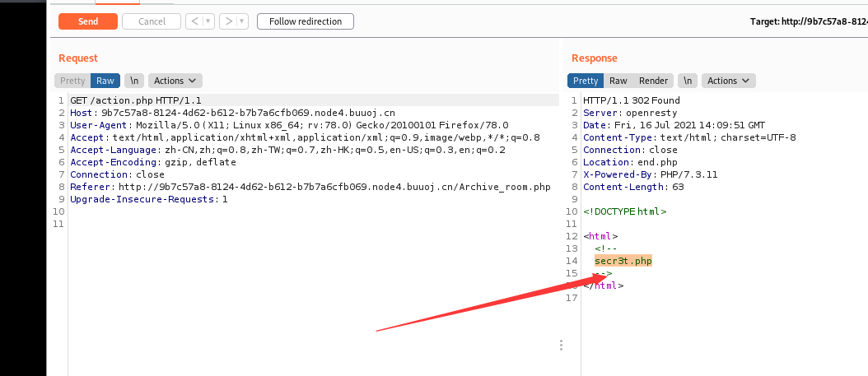This screenshot has height=376, width=868.
Task: Open the previous-history dropdown arrow
Action: pyautogui.click(x=208, y=21)
